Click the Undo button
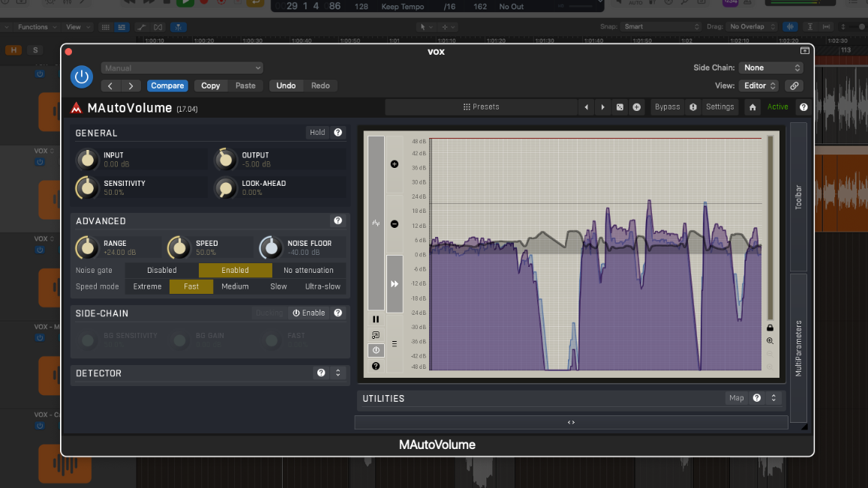The height and width of the screenshot is (488, 868). click(x=286, y=85)
